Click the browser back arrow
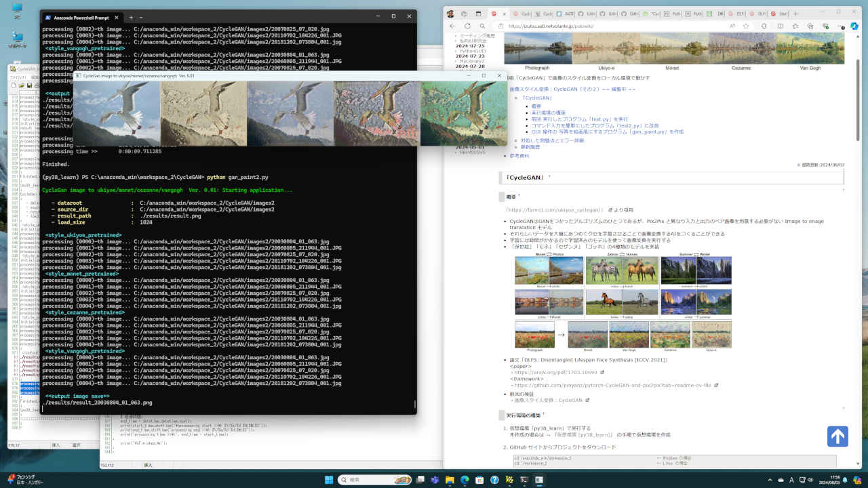The width and height of the screenshot is (868, 488). point(452,26)
